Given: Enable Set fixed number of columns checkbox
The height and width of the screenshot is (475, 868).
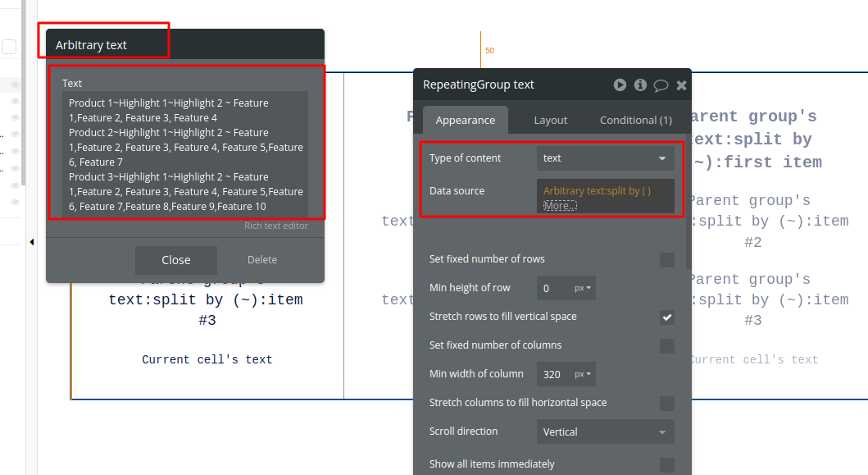Looking at the screenshot, I should [x=666, y=346].
